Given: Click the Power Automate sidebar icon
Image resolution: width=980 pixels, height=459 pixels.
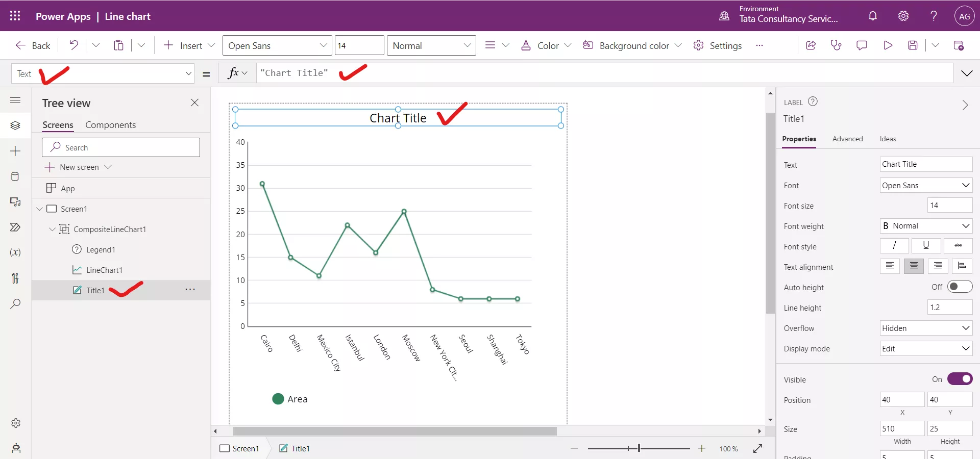Looking at the screenshot, I should (15, 227).
